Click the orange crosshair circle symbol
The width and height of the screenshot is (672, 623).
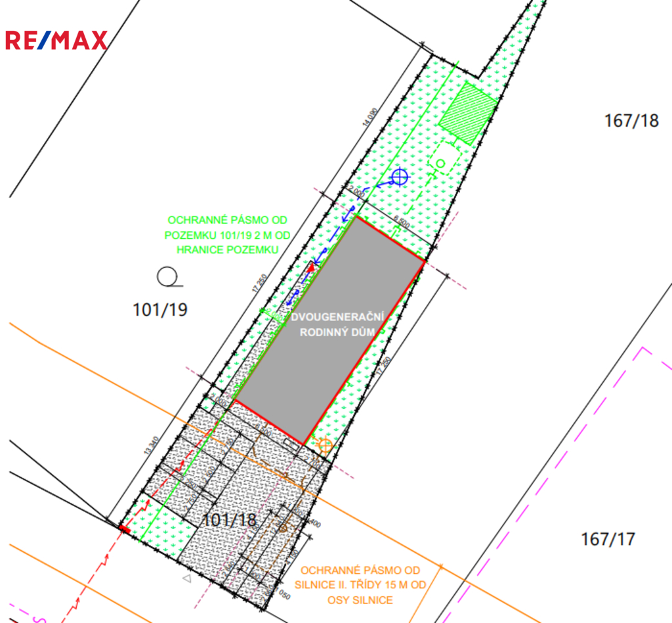click(324, 446)
